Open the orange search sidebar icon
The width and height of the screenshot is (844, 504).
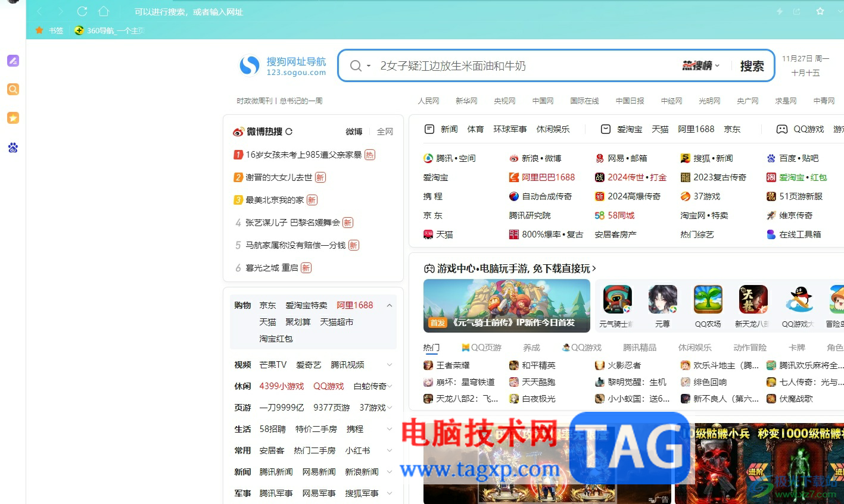click(13, 89)
